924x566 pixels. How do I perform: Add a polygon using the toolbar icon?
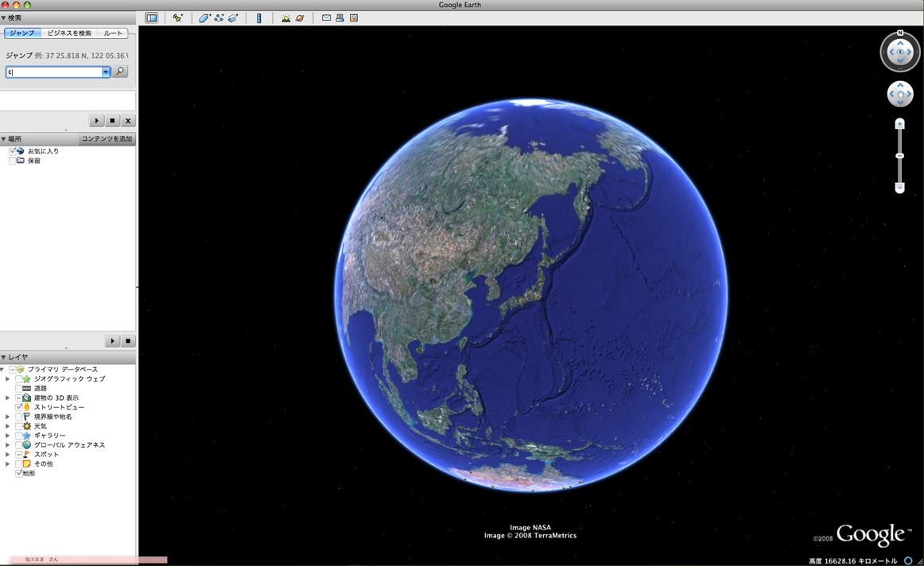(204, 17)
